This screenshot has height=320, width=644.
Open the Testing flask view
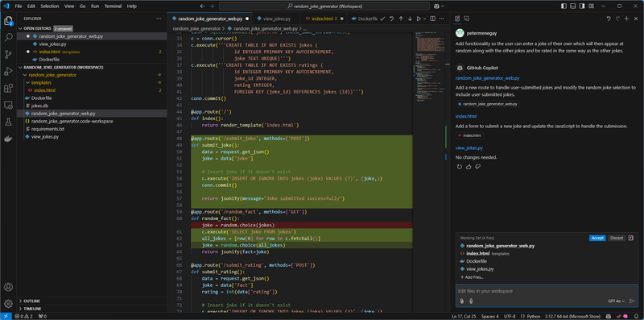[8, 123]
